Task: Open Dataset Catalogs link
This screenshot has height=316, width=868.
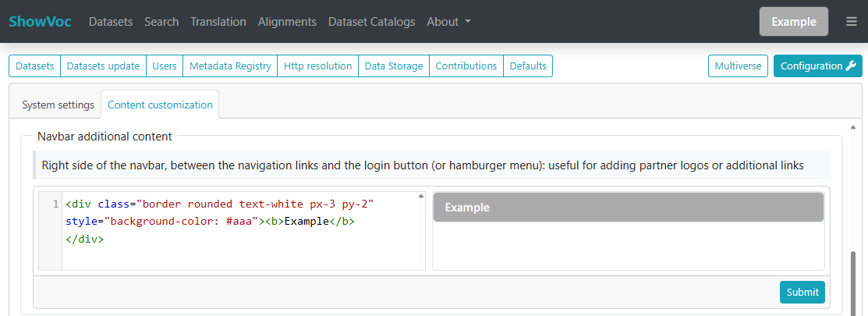Action: tap(371, 22)
